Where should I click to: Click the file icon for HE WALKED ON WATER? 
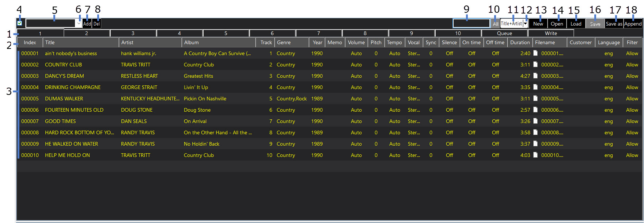(535, 144)
